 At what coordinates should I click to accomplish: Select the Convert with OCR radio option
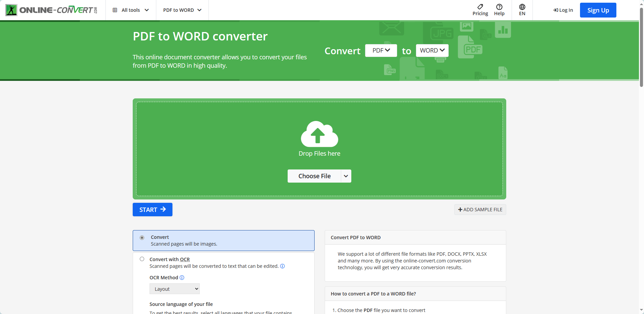pyautogui.click(x=142, y=259)
